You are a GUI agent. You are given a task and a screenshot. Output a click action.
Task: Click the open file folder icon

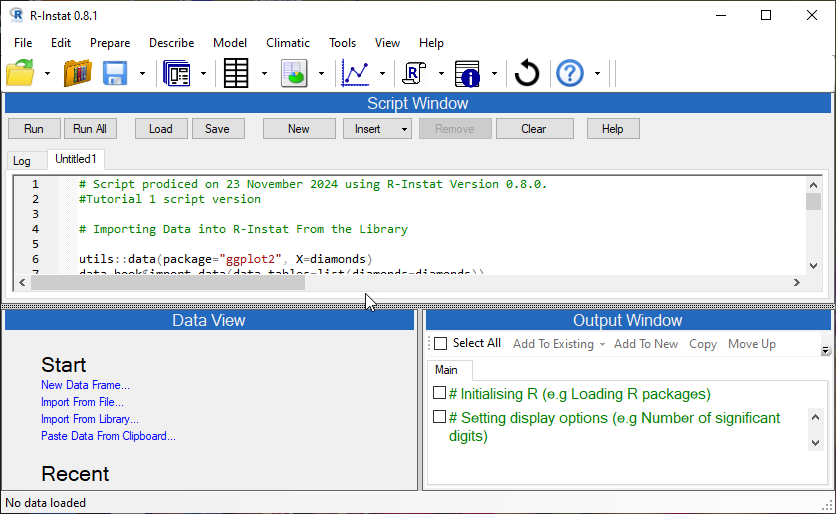[x=20, y=73]
